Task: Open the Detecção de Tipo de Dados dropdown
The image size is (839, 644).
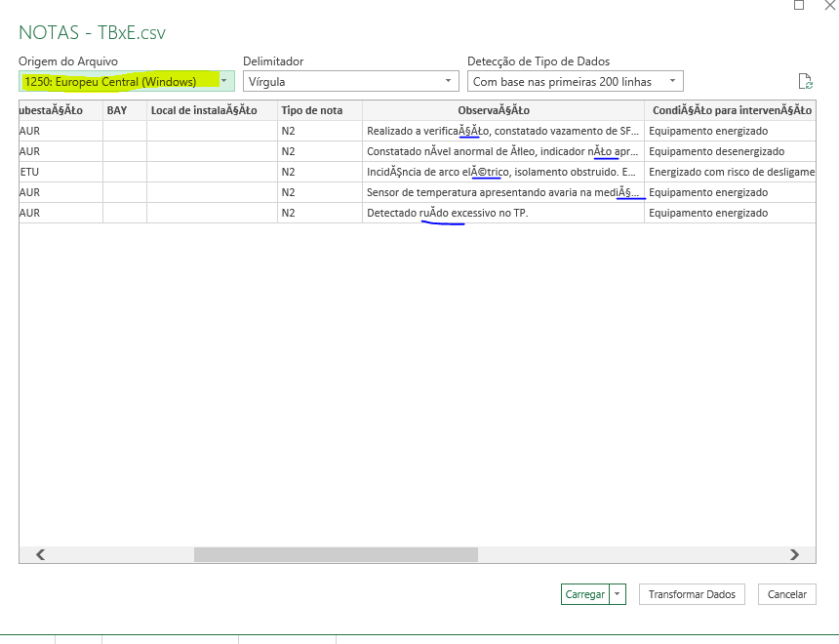Action: coord(576,81)
